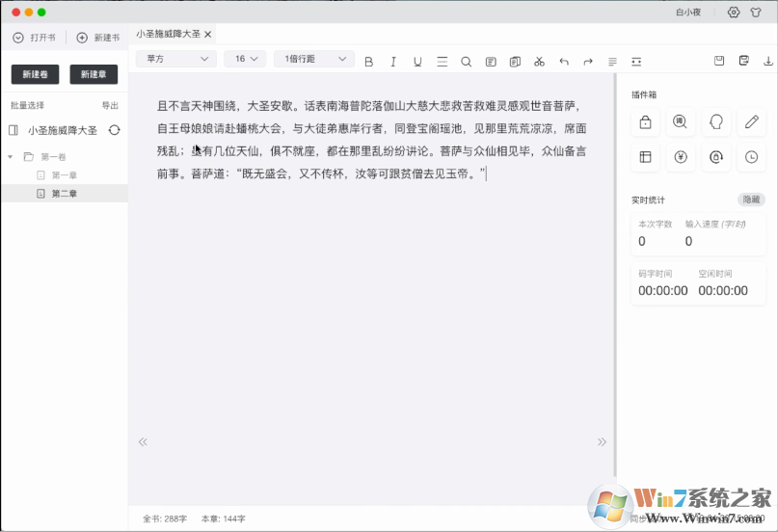The image size is (778, 532).
Task: Collapse the 第一卷 tree node
Action: pyautogui.click(x=10, y=157)
